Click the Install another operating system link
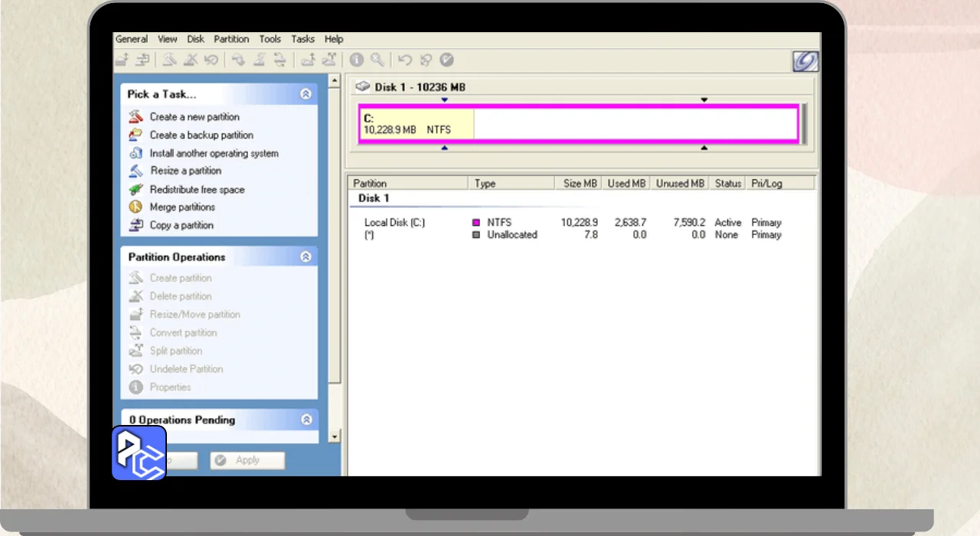This screenshot has width=980, height=536. (214, 153)
